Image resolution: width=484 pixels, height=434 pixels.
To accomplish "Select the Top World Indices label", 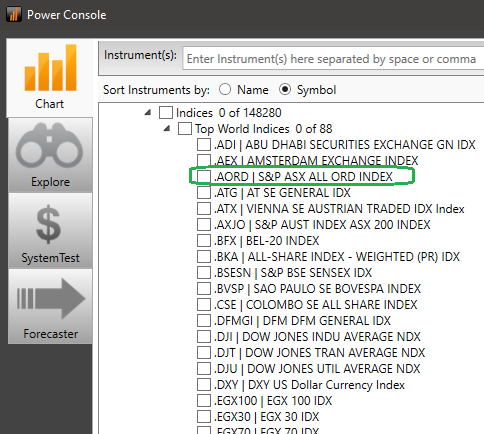I will pos(264,129).
